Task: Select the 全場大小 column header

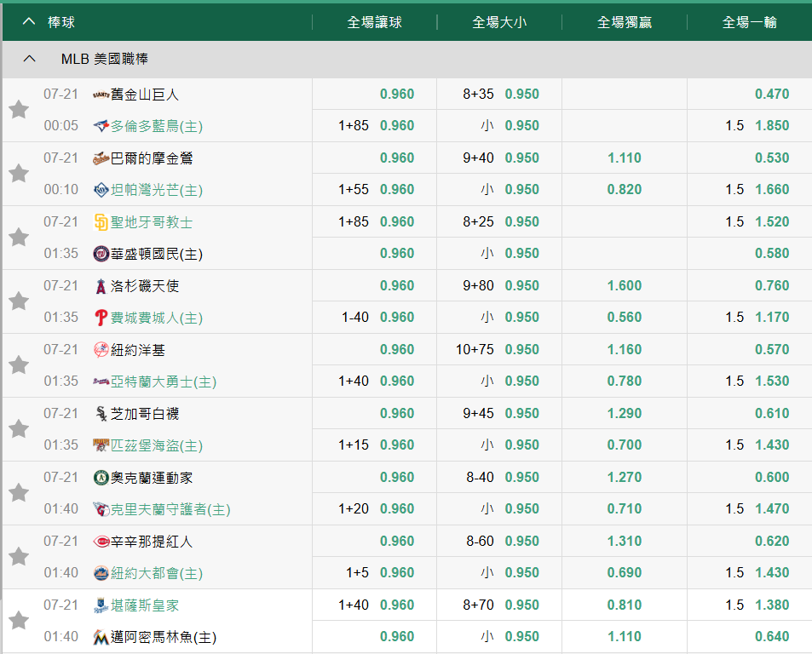Action: 500,22
